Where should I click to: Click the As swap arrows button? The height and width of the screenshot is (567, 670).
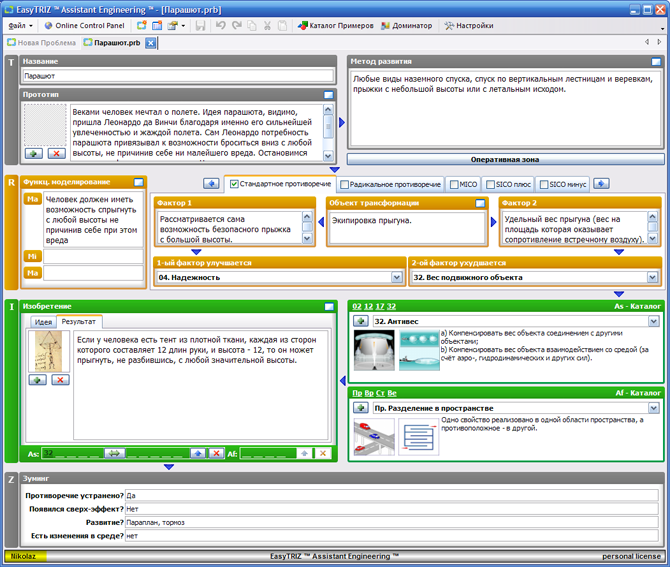pyautogui.click(x=115, y=453)
